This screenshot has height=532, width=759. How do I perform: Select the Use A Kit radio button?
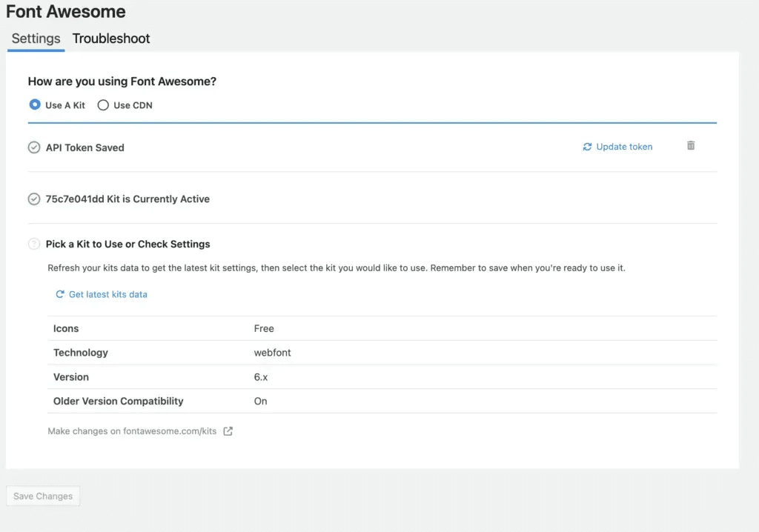click(35, 105)
